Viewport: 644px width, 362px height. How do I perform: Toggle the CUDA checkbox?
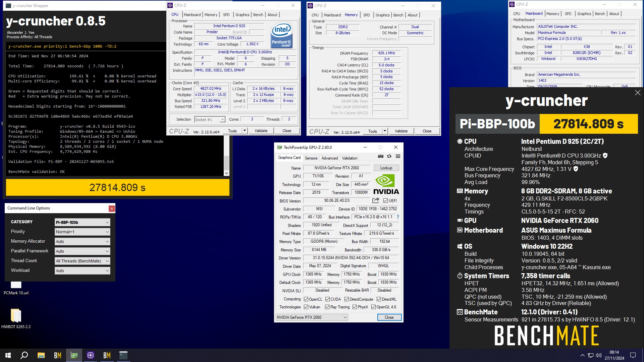pos(327,299)
